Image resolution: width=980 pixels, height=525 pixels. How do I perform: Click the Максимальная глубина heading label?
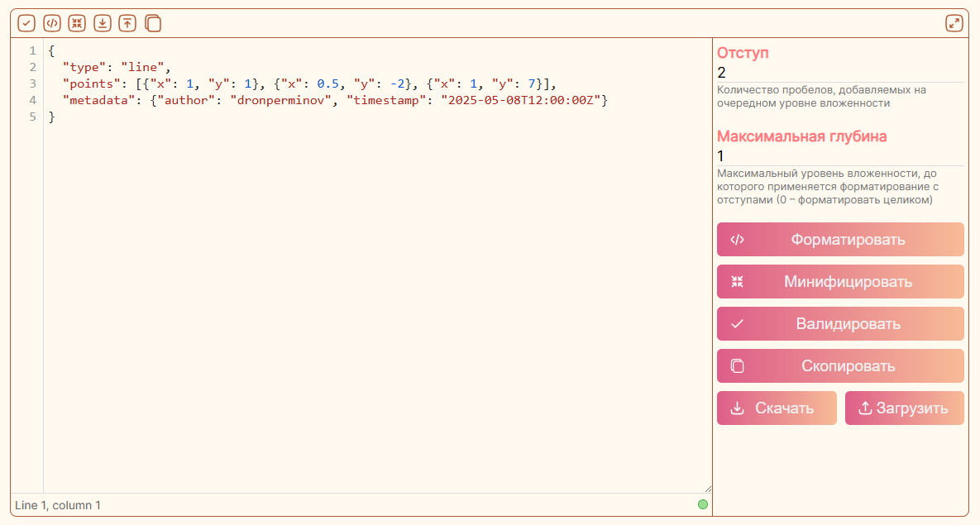(x=802, y=136)
